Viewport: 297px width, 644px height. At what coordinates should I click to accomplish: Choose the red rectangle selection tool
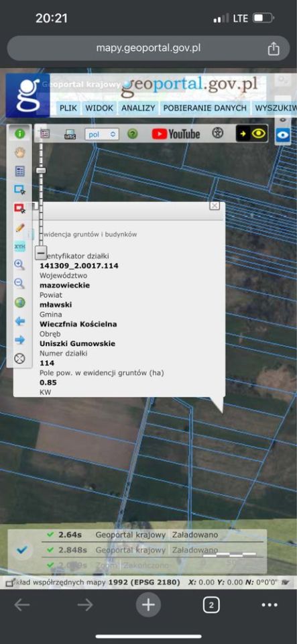pyautogui.click(x=19, y=209)
